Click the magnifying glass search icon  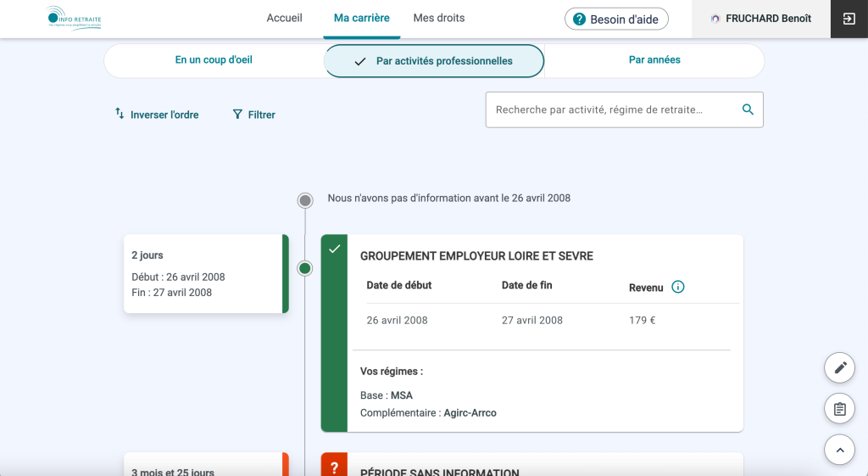click(748, 109)
